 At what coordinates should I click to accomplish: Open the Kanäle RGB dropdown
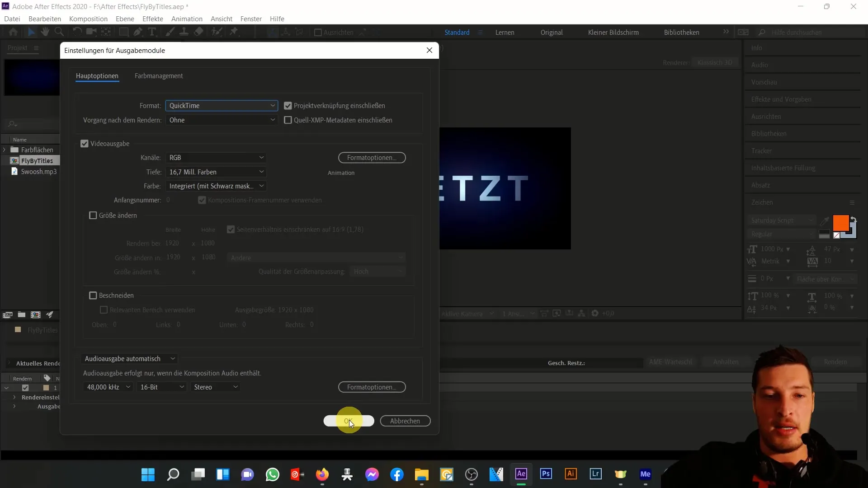click(216, 158)
